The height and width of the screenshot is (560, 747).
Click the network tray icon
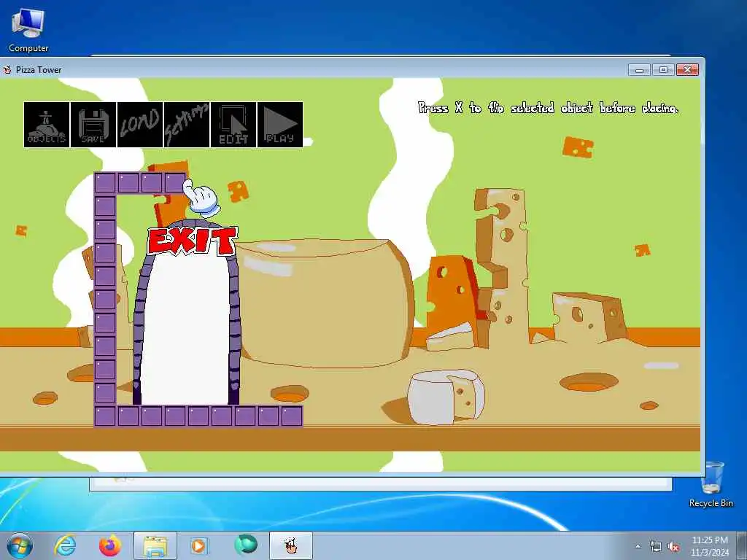pos(656,547)
